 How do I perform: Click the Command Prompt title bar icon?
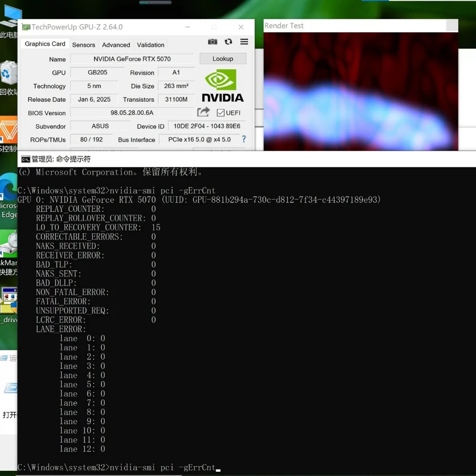click(x=26, y=159)
